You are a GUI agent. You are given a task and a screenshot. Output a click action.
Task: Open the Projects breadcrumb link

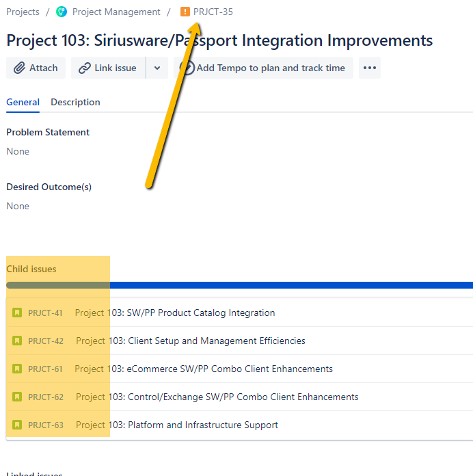(23, 12)
